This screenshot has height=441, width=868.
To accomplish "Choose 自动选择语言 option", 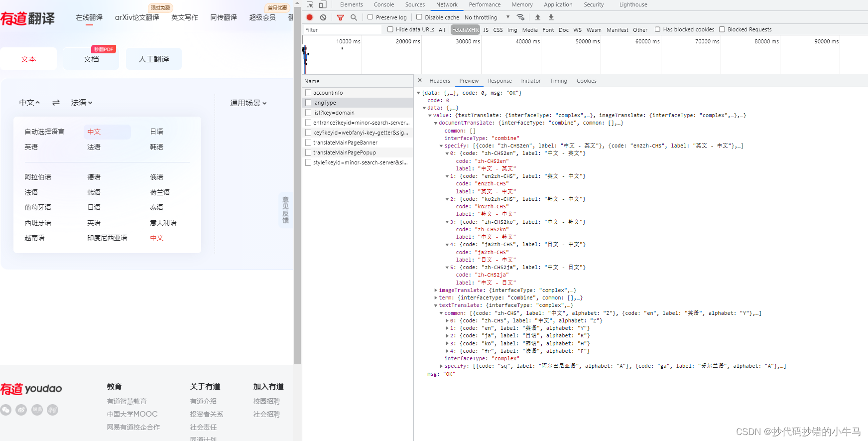I will click(x=44, y=132).
